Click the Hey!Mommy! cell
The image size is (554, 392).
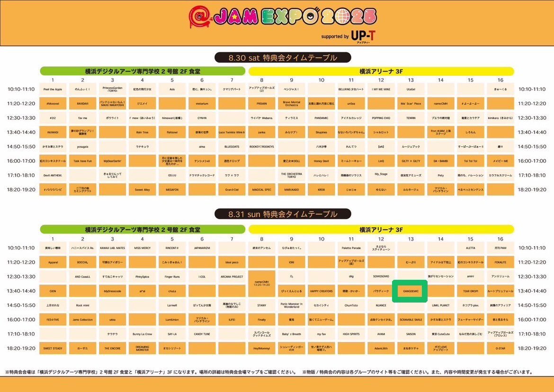pyautogui.click(x=262, y=348)
